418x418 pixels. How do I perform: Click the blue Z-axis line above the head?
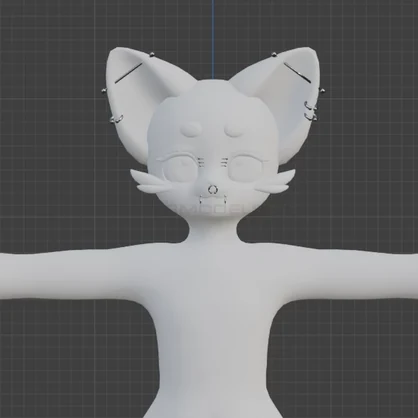tap(212, 39)
